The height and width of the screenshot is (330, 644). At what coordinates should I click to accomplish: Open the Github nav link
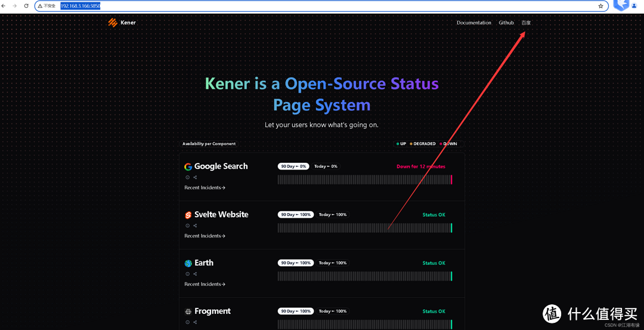tap(506, 23)
